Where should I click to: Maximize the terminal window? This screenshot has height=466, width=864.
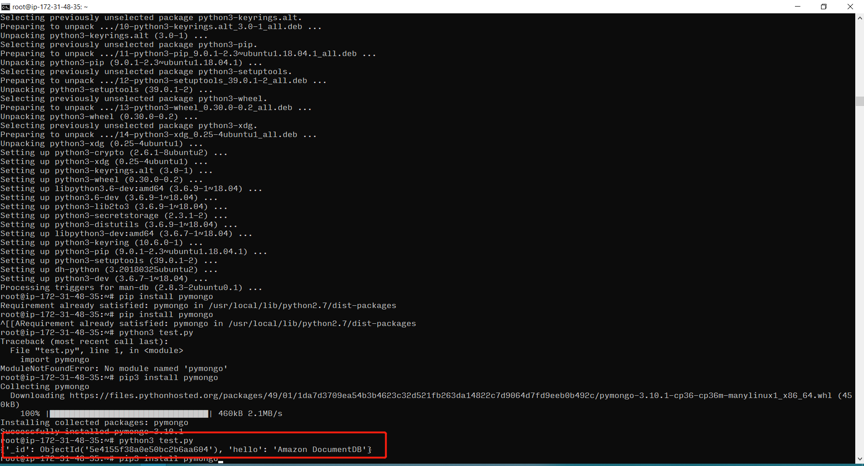click(x=824, y=6)
